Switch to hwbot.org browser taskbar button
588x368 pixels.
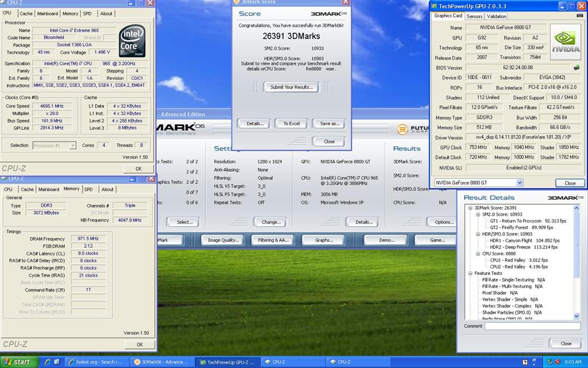pos(96,362)
